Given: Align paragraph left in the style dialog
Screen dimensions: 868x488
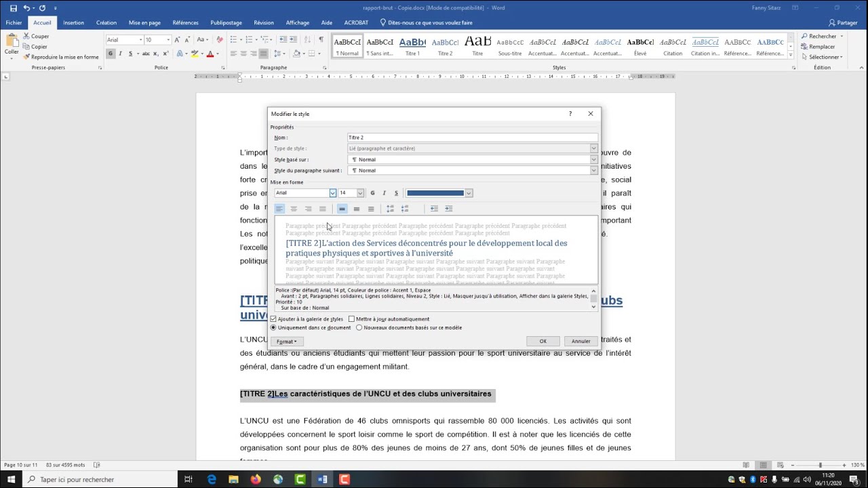Looking at the screenshot, I should 279,209.
